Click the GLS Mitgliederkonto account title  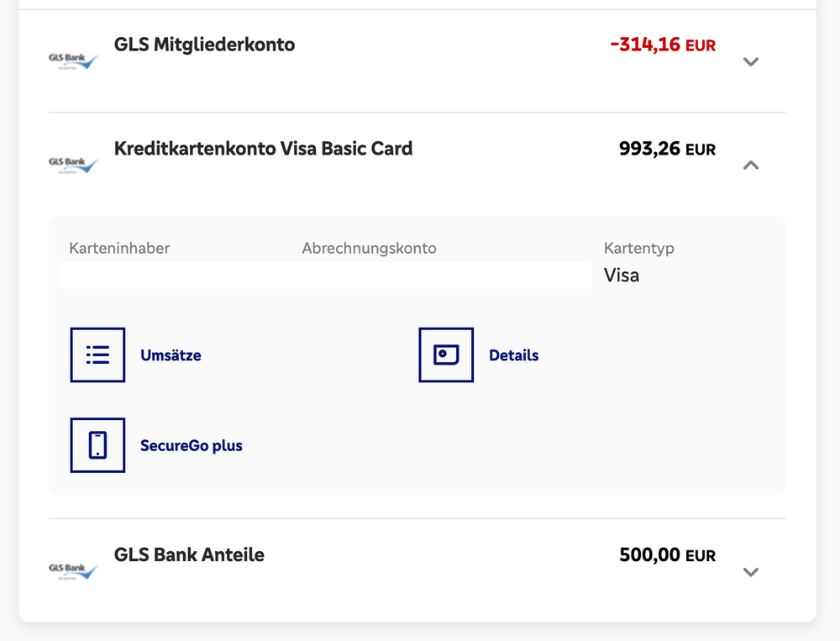(x=204, y=45)
